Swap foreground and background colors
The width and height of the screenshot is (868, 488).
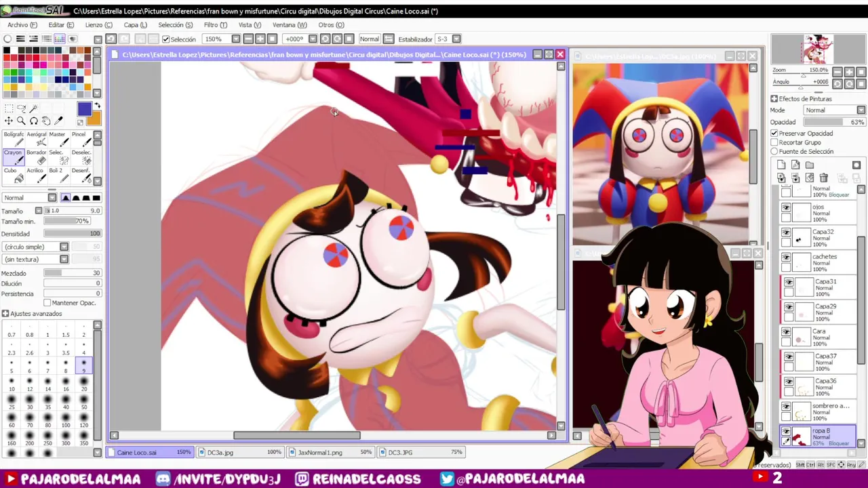pos(97,106)
